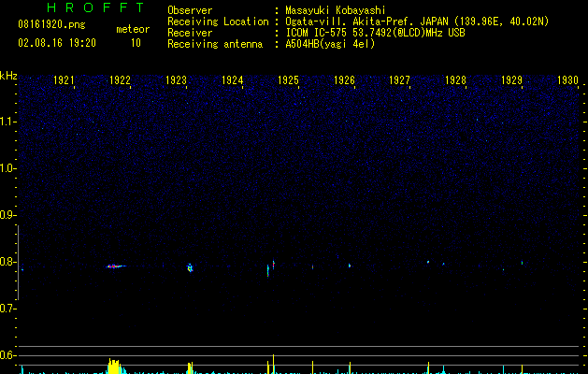Select the file name 08161920.png
588x374 pixels.
[51, 25]
